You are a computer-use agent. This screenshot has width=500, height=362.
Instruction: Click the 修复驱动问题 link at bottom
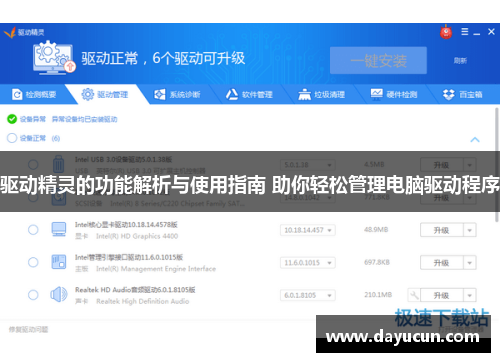point(29,330)
